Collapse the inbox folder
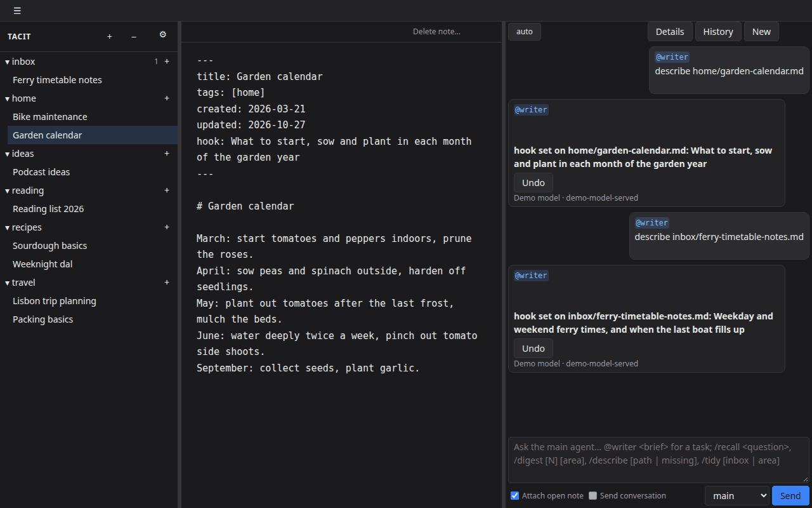 8,62
